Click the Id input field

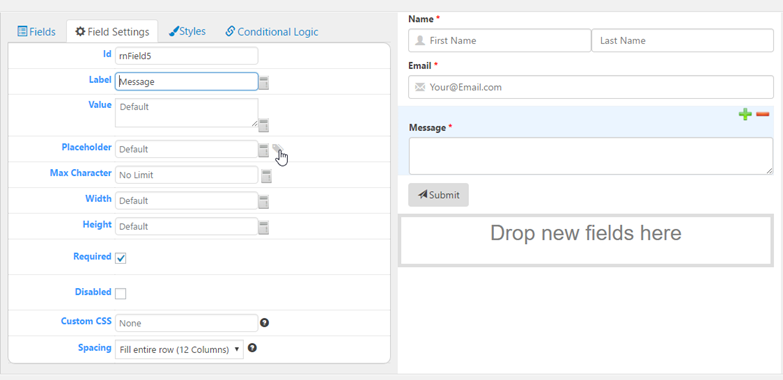(187, 56)
